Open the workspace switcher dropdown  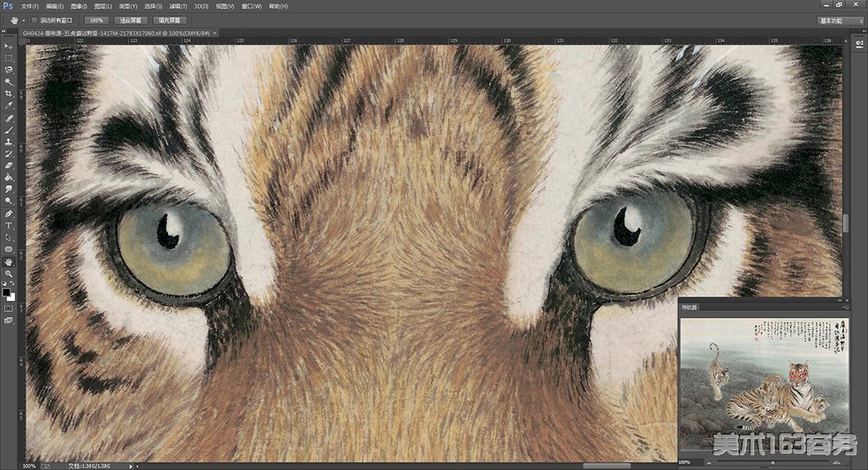pos(841,20)
